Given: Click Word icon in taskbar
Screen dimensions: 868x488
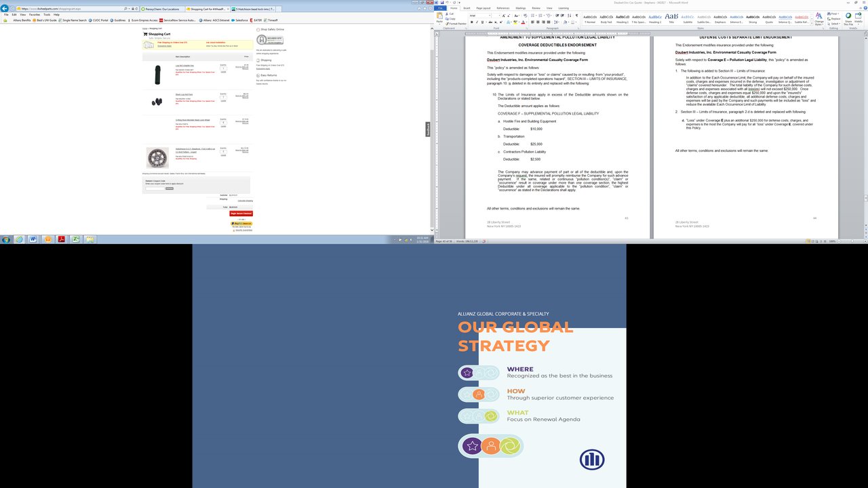Looking at the screenshot, I should tap(33, 240).
